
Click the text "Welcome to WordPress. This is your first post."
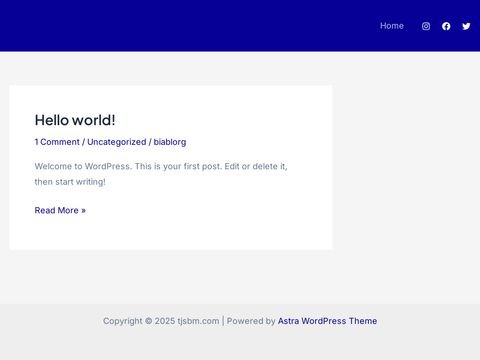(x=128, y=166)
